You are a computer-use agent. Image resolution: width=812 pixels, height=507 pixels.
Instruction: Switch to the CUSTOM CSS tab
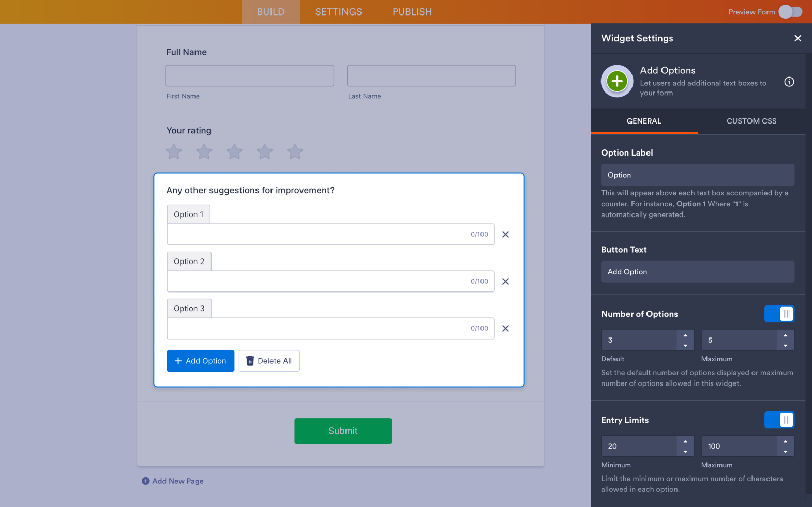point(751,121)
